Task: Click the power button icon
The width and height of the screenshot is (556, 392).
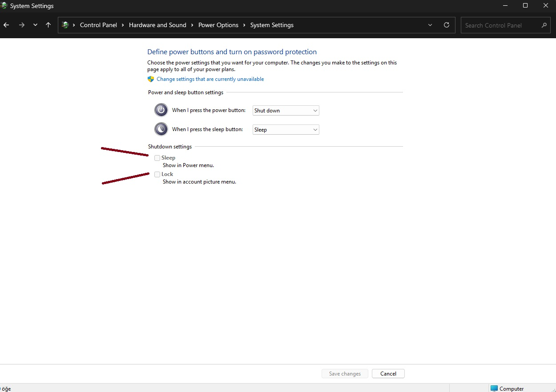Action: point(161,110)
